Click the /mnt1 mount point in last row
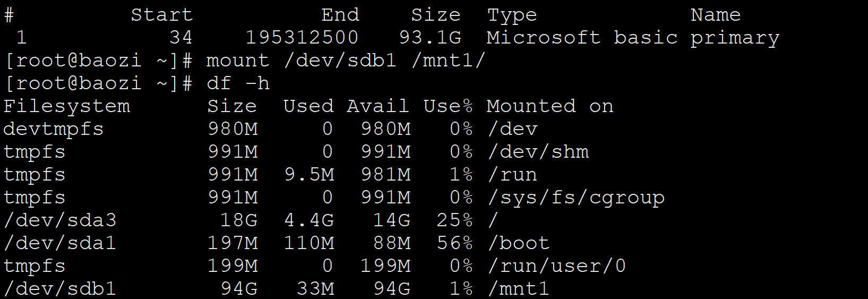 pos(518,288)
